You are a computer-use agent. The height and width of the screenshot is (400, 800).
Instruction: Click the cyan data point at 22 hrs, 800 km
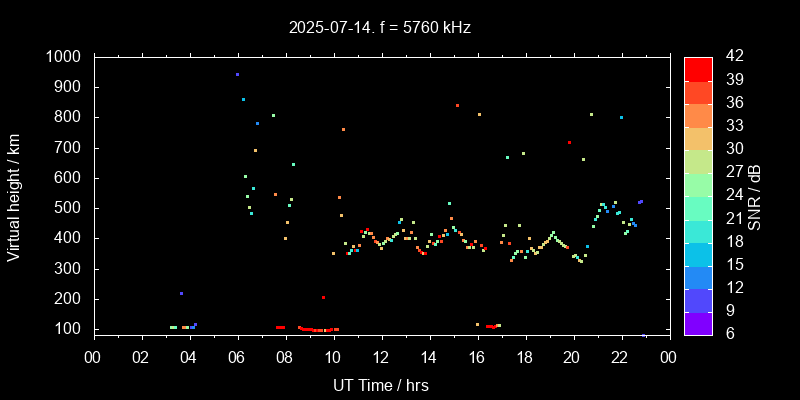(621, 117)
